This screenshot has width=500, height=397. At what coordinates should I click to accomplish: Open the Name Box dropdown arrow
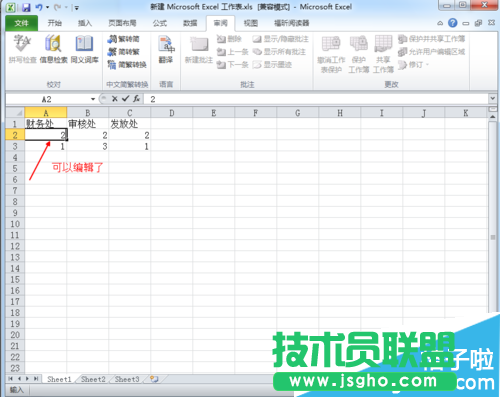pos(93,99)
